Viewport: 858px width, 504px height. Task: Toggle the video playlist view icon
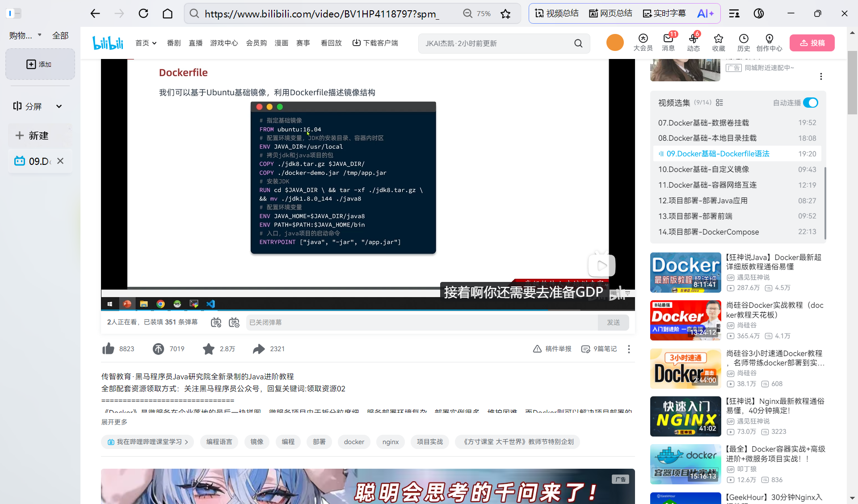pos(719,103)
